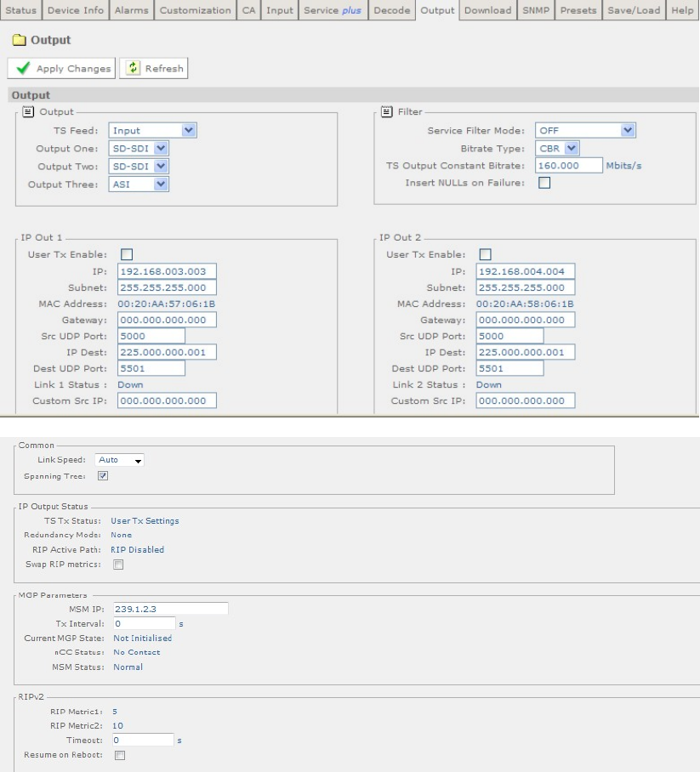Uncheck the Spanning Tree checkbox

click(x=103, y=476)
